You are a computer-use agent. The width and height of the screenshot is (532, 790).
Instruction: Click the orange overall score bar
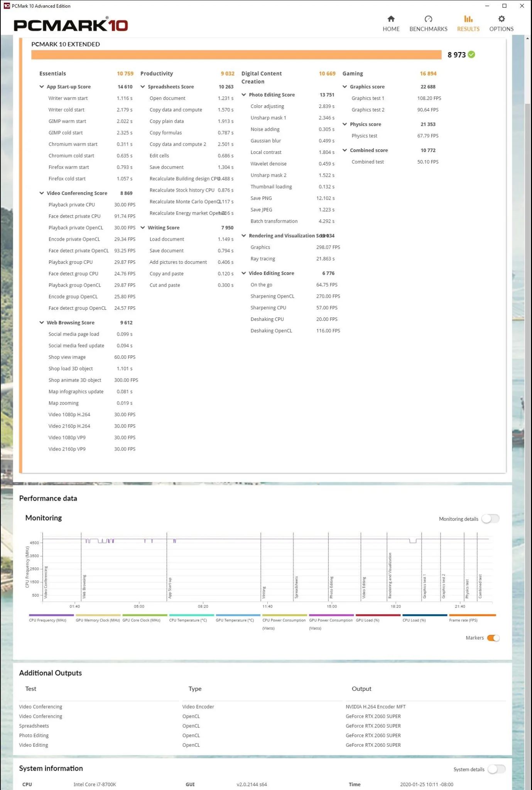point(236,55)
